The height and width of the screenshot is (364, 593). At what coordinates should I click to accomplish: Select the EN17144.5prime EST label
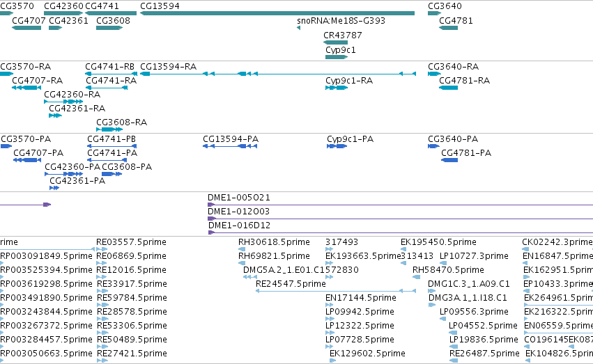point(361,299)
